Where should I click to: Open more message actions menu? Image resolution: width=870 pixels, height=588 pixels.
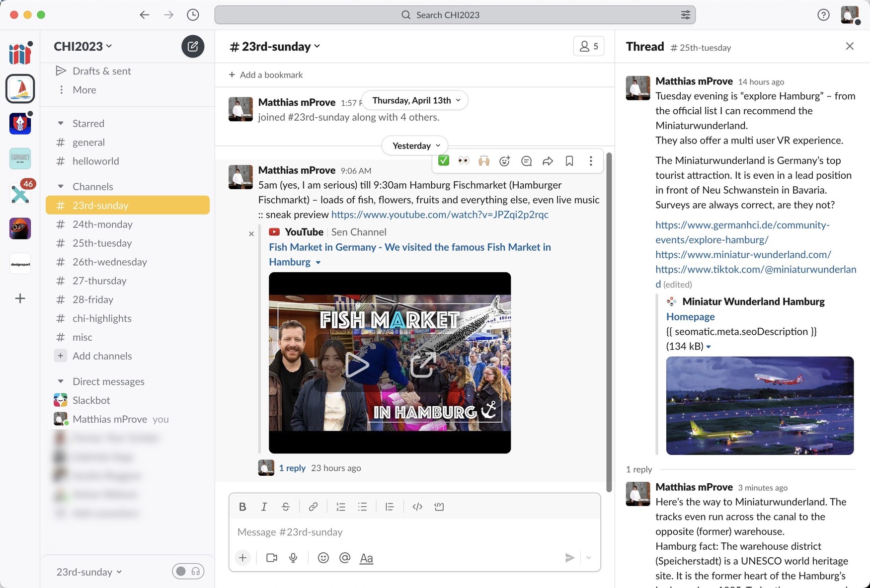[591, 160]
